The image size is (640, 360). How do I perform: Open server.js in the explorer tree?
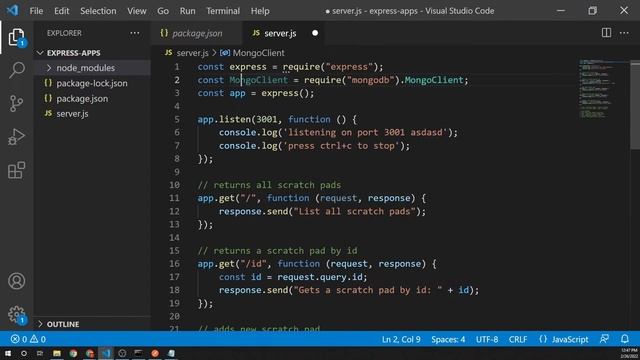pos(72,114)
